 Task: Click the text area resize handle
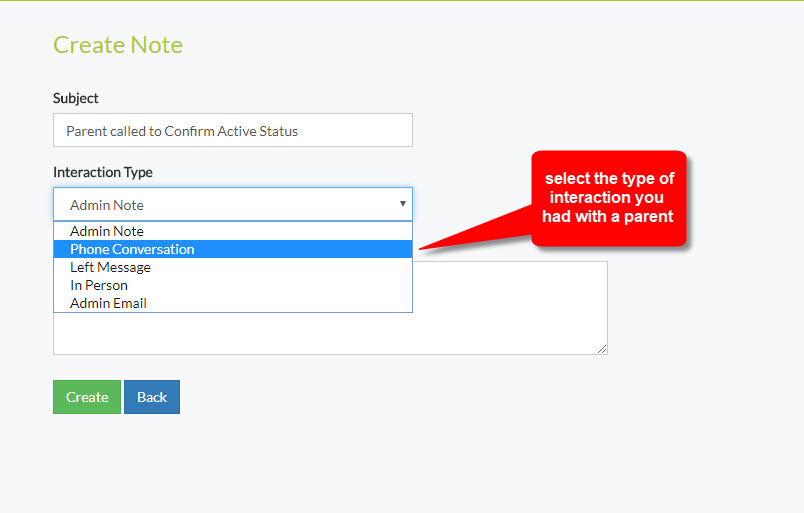602,349
